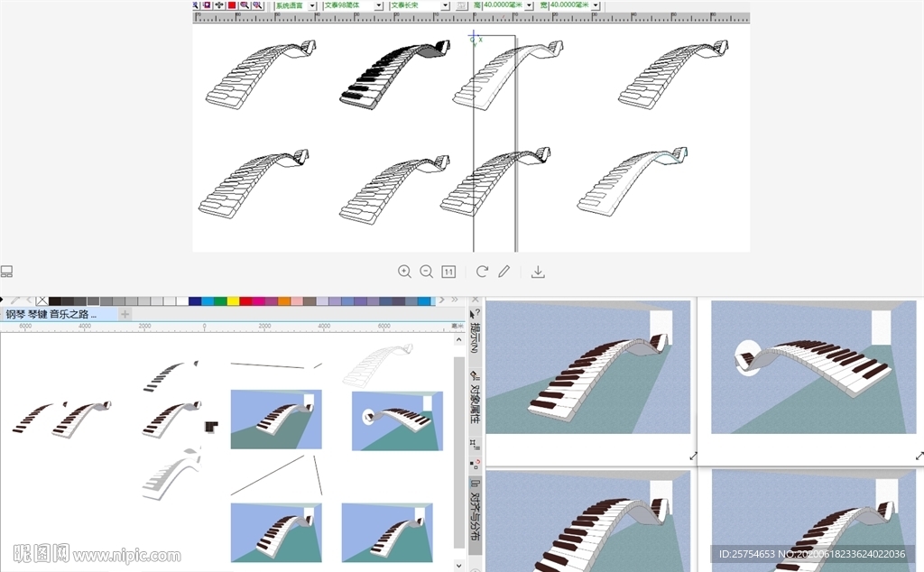This screenshot has width=924, height=572.
Task: Click the purple frame icon in top toolbar
Action: pos(207,5)
